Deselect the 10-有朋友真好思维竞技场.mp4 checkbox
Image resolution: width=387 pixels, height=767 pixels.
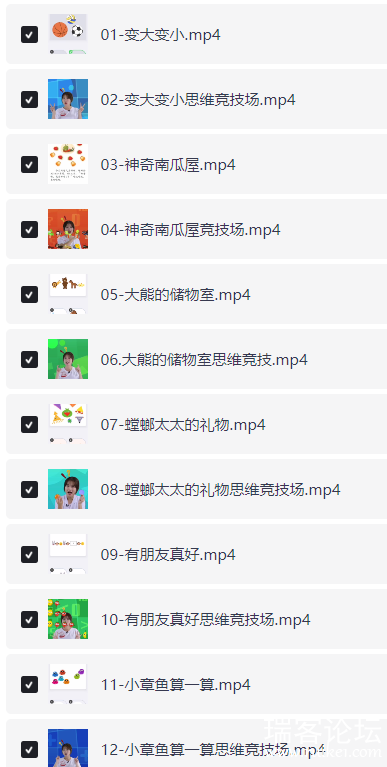[29, 620]
